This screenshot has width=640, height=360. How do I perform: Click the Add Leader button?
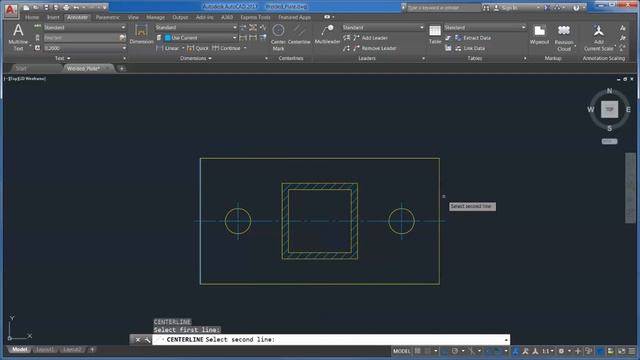tap(371, 38)
